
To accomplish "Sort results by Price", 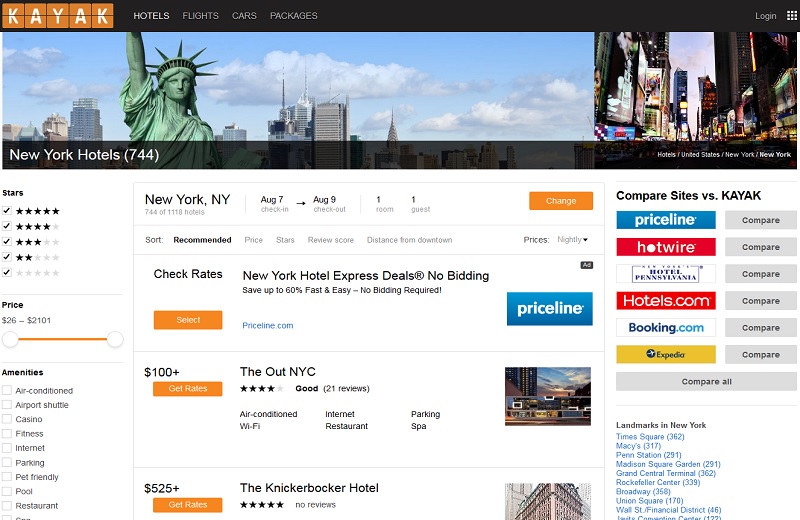I will (254, 240).
